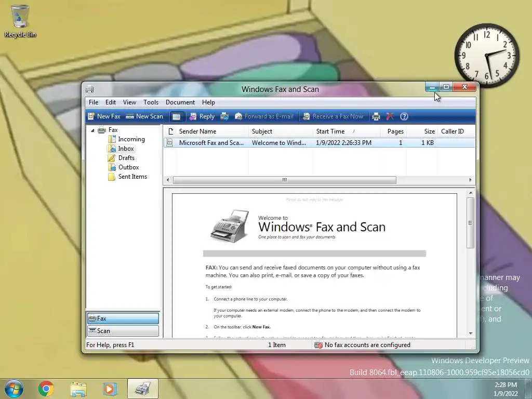This screenshot has height=399, width=532.
Task: Click Fax and Scan taskbar button
Action: click(143, 389)
